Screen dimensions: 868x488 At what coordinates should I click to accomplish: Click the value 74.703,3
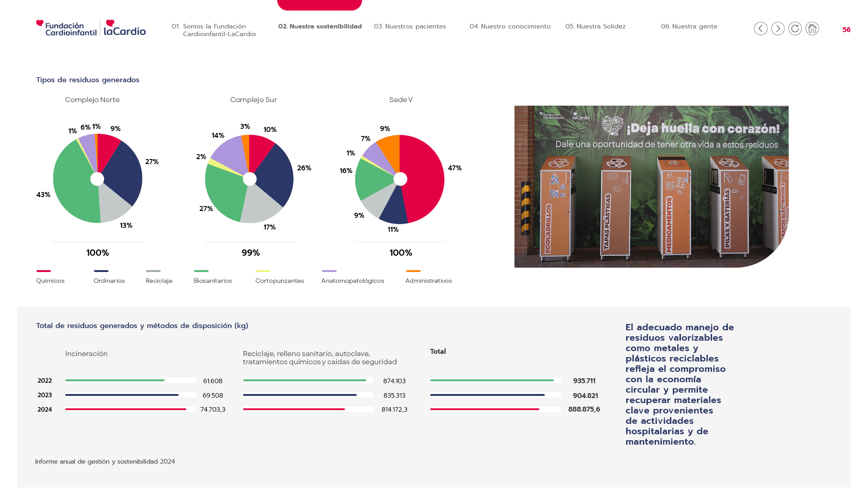[x=213, y=409]
